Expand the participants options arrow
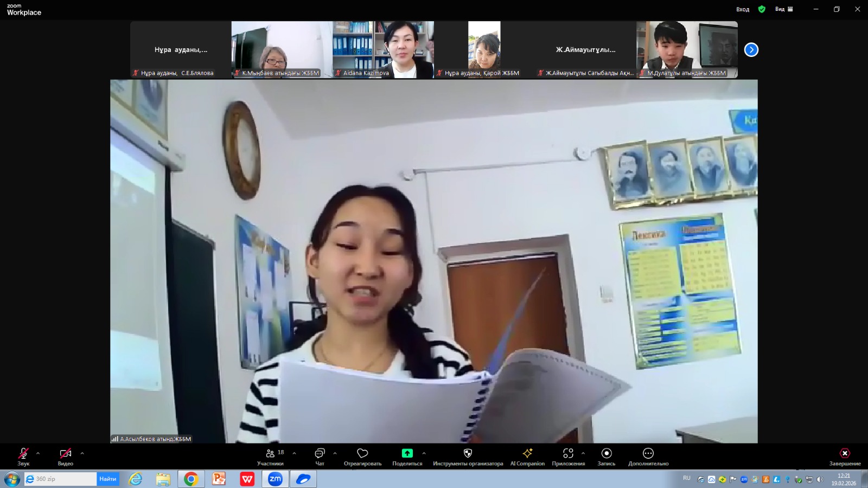The image size is (868, 488). click(x=295, y=453)
